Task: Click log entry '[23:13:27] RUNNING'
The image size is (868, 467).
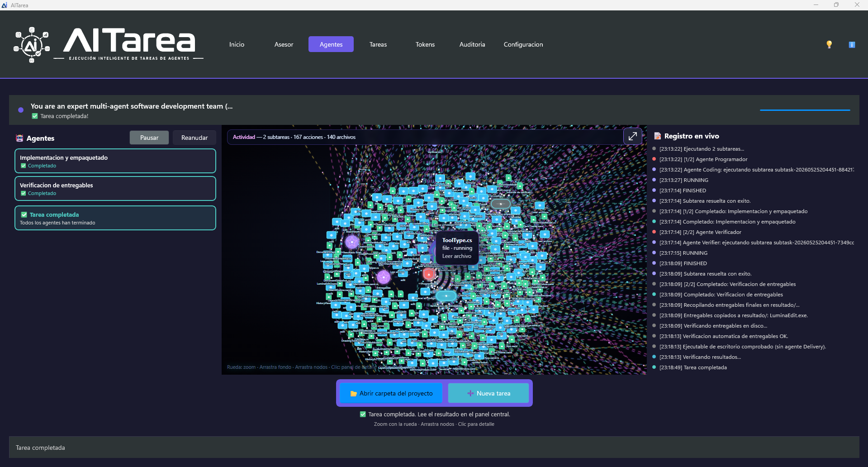Action: click(684, 180)
